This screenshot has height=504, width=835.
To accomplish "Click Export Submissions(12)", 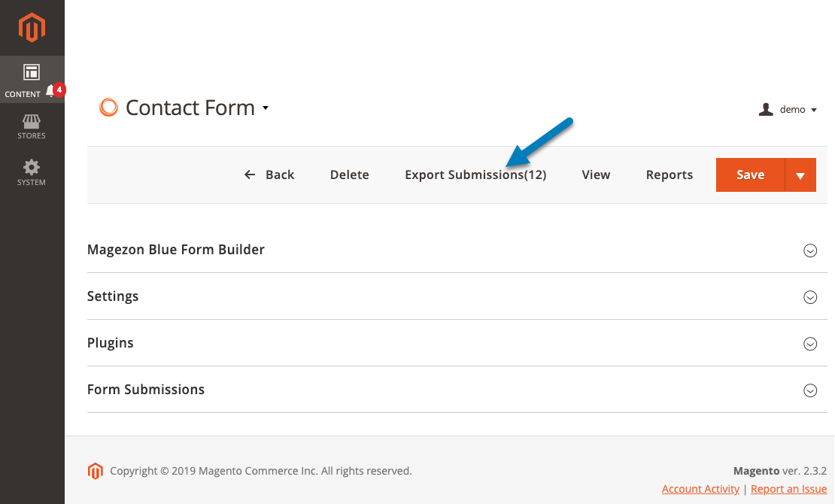I will tap(475, 175).
